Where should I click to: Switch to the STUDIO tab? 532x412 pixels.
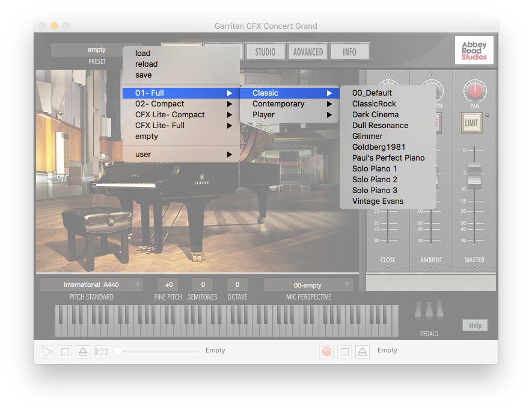pyautogui.click(x=266, y=52)
